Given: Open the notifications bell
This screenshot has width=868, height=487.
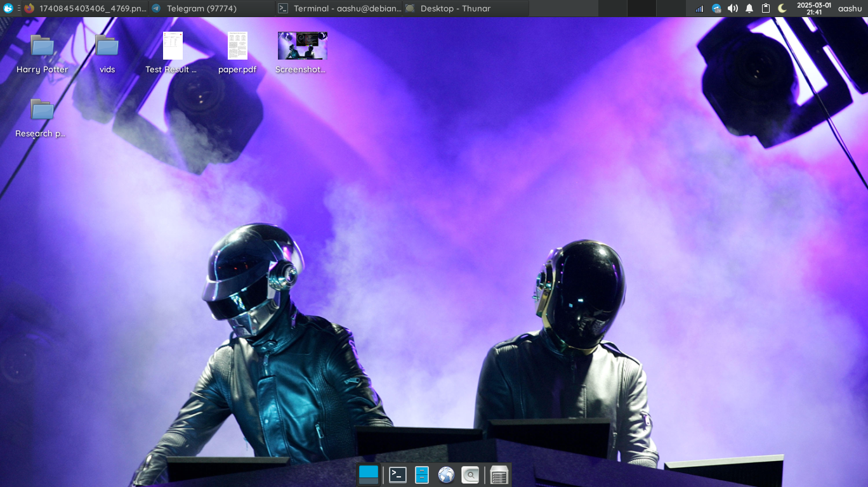Looking at the screenshot, I should point(749,9).
